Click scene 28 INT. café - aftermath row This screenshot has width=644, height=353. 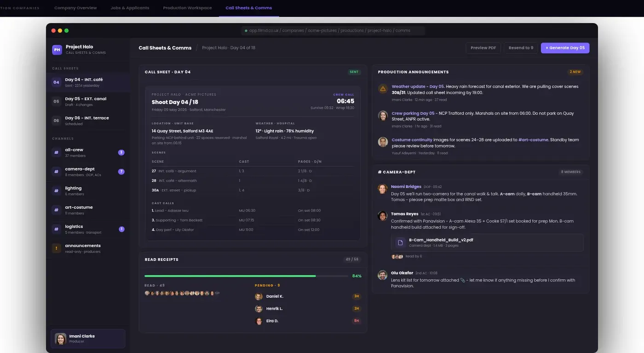click(x=253, y=180)
